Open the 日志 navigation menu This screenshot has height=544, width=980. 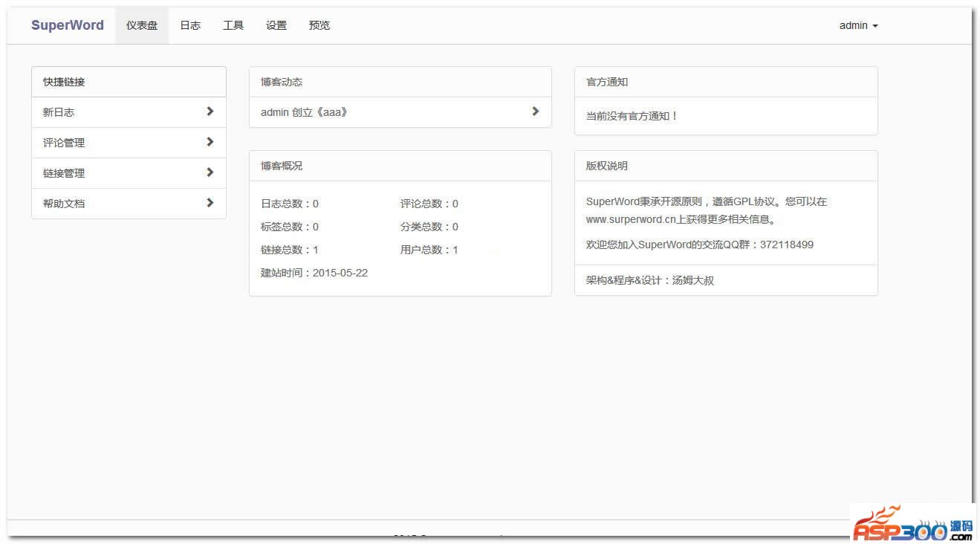(x=190, y=25)
